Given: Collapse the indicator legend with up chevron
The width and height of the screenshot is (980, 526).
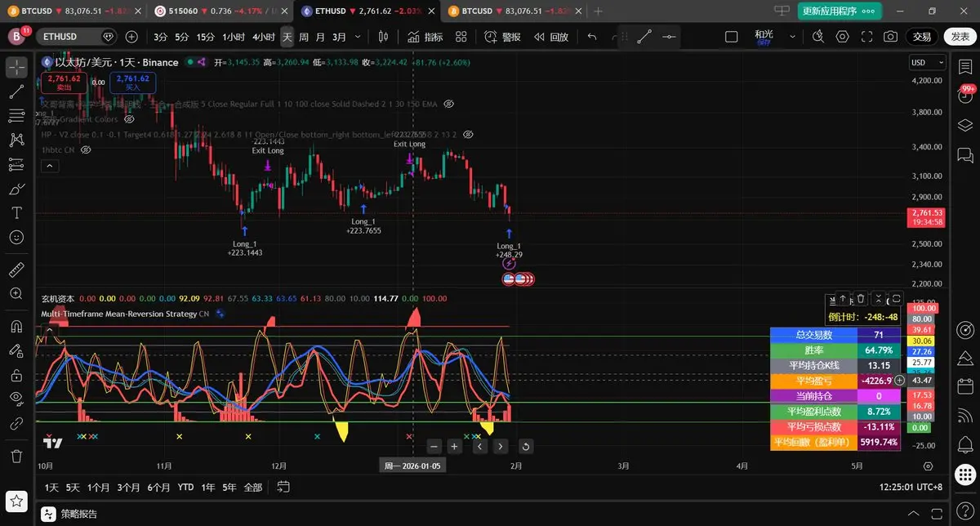Looking at the screenshot, I should coord(49,166).
